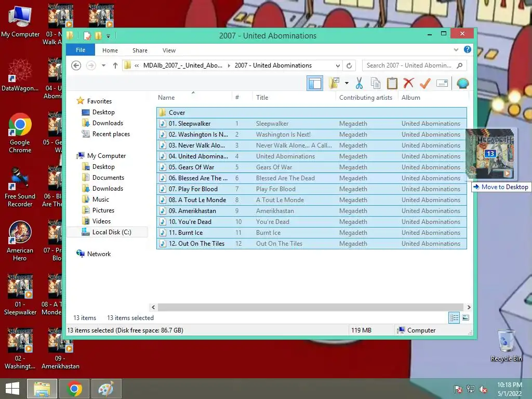Click the muted volume tray icon

point(483,389)
